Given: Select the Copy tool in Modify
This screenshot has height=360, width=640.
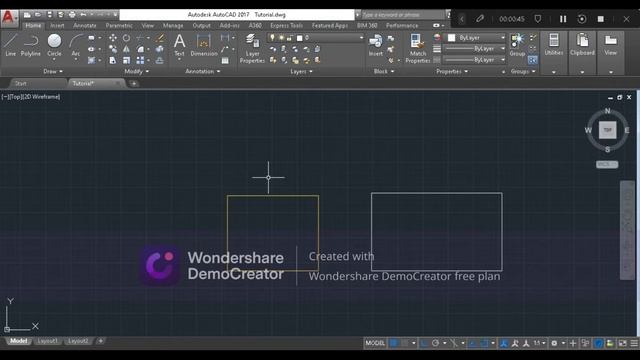Looking at the screenshot, I should [113, 49].
